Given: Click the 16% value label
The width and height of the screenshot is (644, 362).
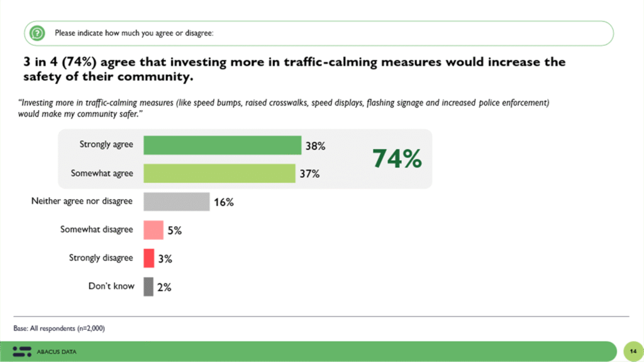Looking at the screenshot, I should tap(223, 202).
